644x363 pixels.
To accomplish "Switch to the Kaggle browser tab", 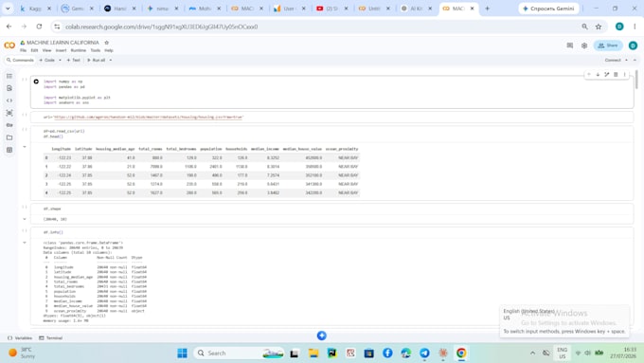I will pyautogui.click(x=34, y=9).
